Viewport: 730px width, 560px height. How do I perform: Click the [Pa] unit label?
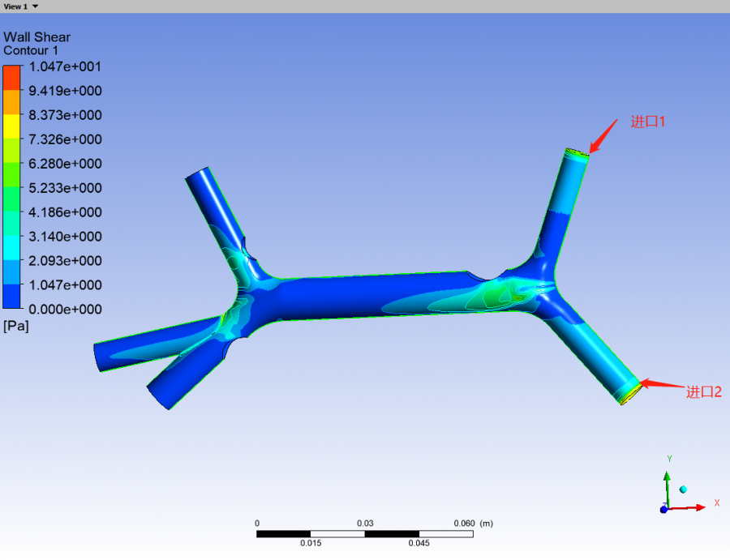[16, 326]
